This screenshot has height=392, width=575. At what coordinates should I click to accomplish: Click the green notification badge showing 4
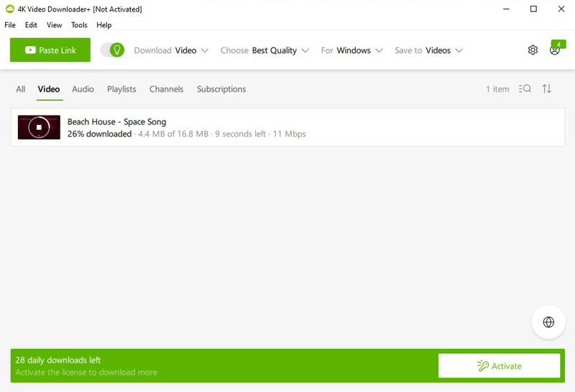(558, 45)
